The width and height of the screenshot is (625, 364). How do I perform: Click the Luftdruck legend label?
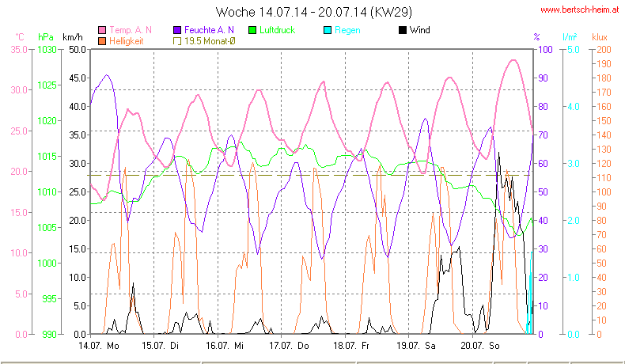[277, 30]
